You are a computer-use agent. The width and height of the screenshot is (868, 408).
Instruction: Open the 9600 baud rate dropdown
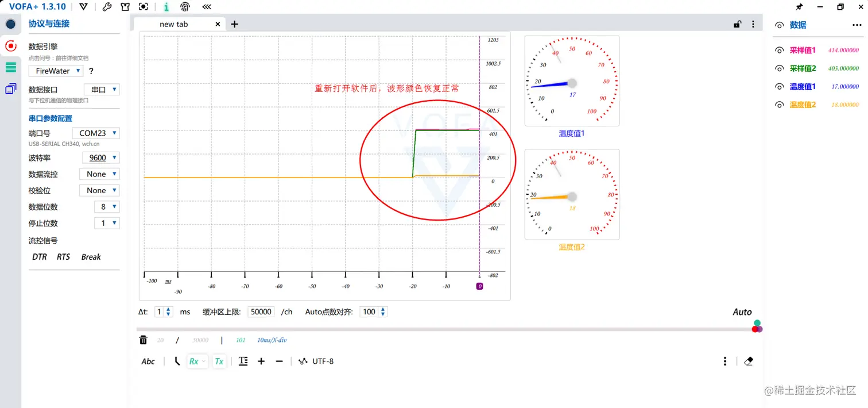point(101,157)
